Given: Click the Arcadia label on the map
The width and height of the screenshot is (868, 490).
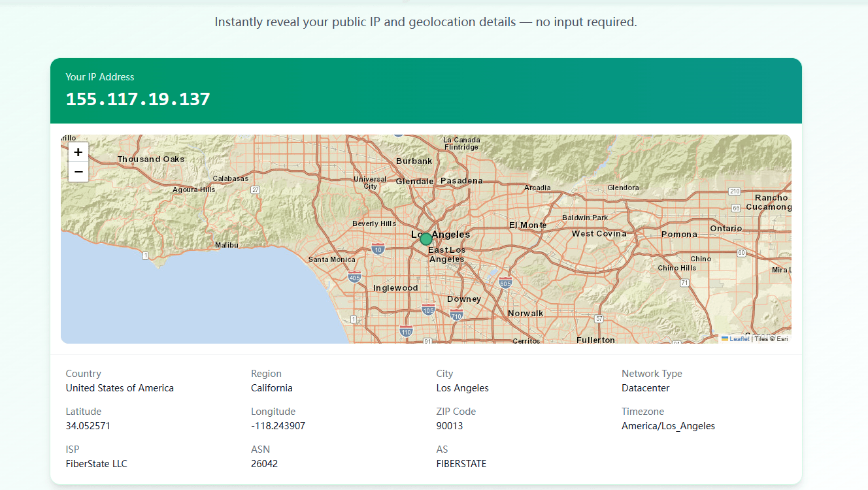Looking at the screenshot, I should (537, 188).
